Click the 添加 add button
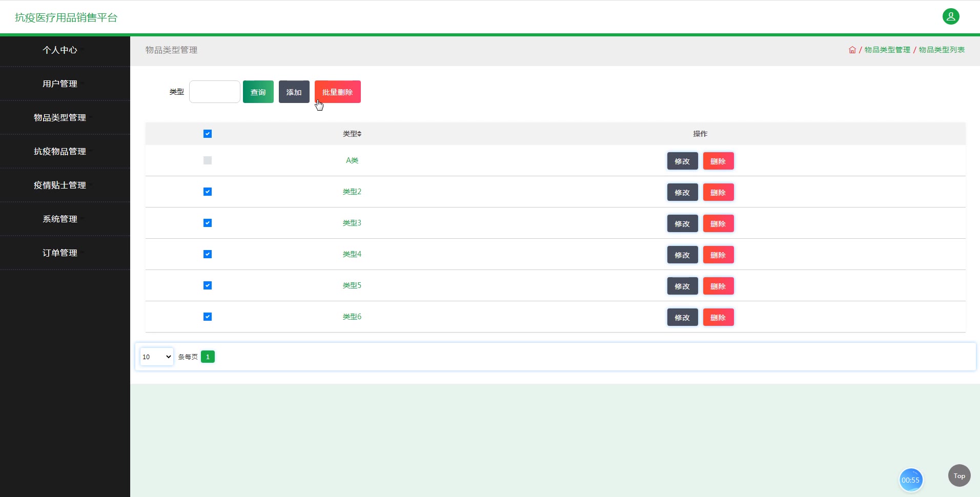The height and width of the screenshot is (497, 980). tap(294, 92)
